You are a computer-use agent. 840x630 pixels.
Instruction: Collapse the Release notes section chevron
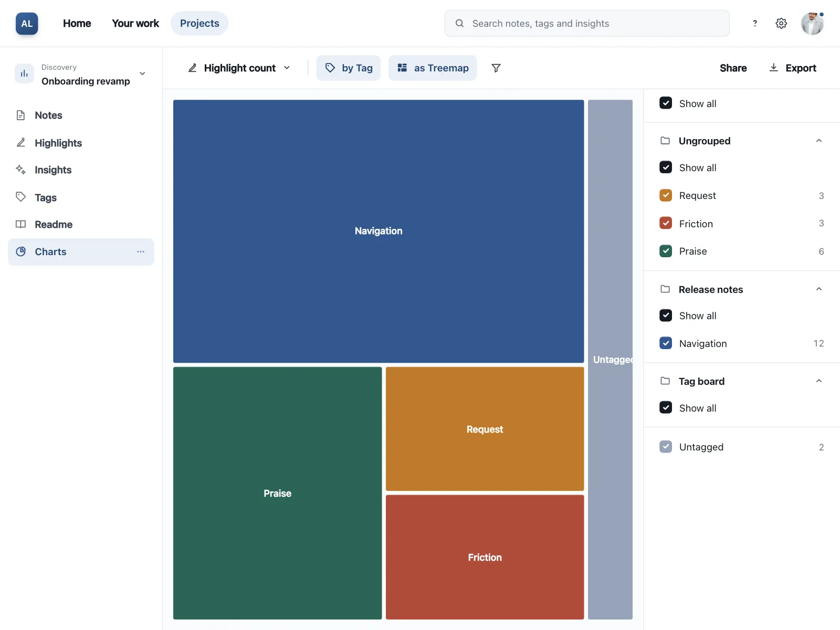tap(819, 289)
